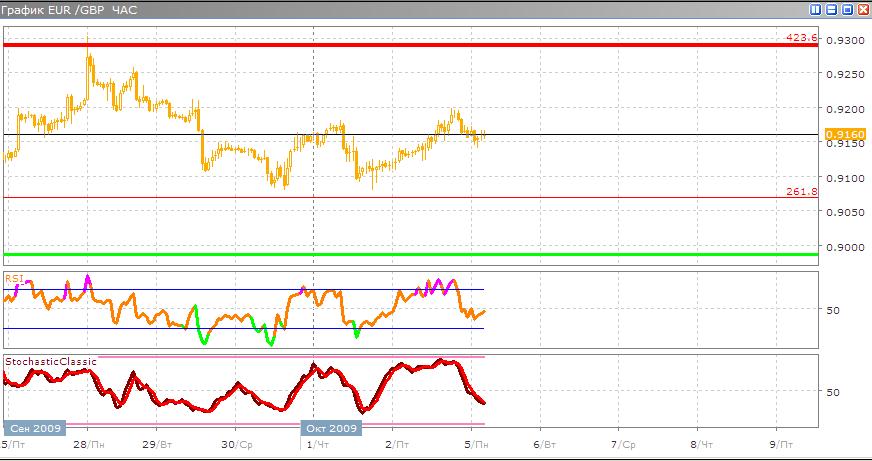Click the thick green support line
Image resolution: width=872 pixels, height=461 pixels.
click(400, 254)
